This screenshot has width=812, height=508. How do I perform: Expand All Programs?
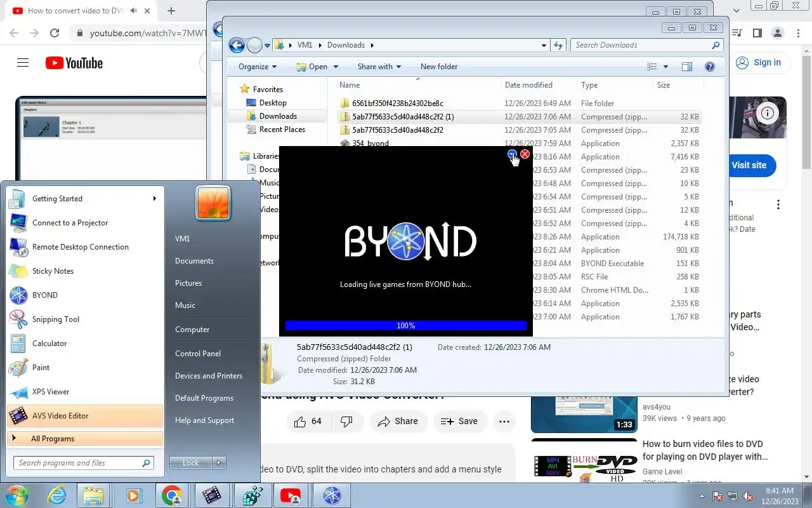[x=85, y=439]
